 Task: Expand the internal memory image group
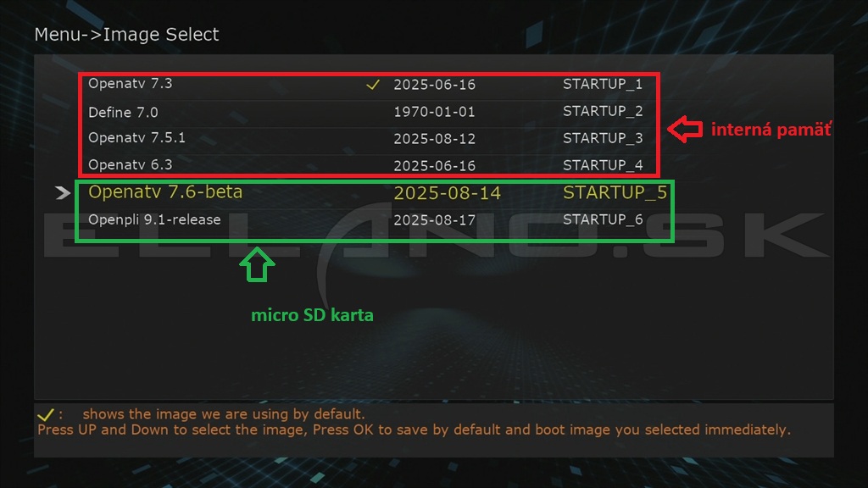coord(369,125)
